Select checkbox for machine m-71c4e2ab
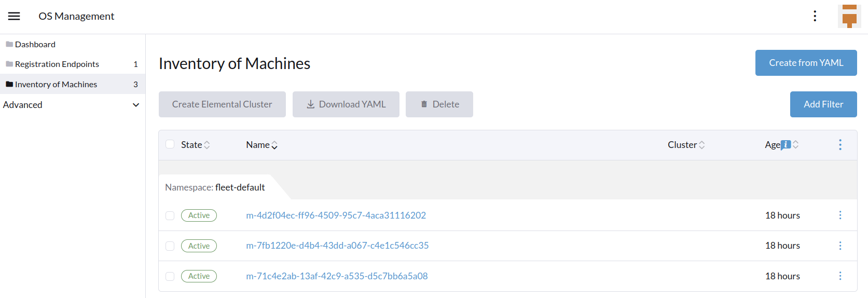 [170, 276]
